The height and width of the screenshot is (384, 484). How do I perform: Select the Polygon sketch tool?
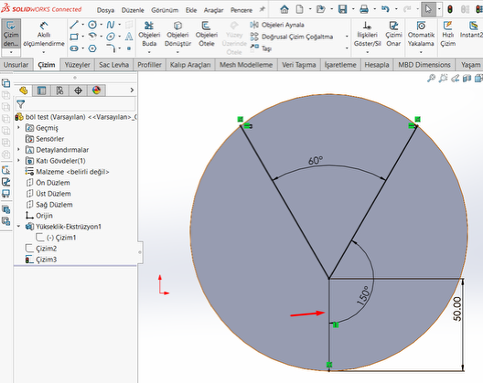[x=92, y=49]
